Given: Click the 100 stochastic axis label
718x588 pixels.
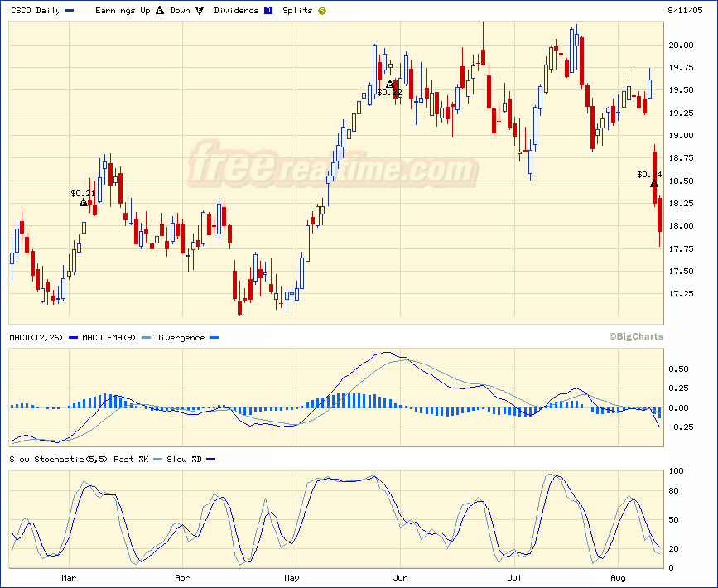Looking at the screenshot, I should pos(677,470).
